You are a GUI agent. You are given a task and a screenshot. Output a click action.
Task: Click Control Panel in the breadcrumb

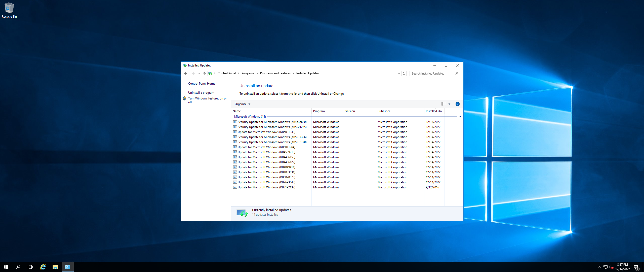(226, 73)
